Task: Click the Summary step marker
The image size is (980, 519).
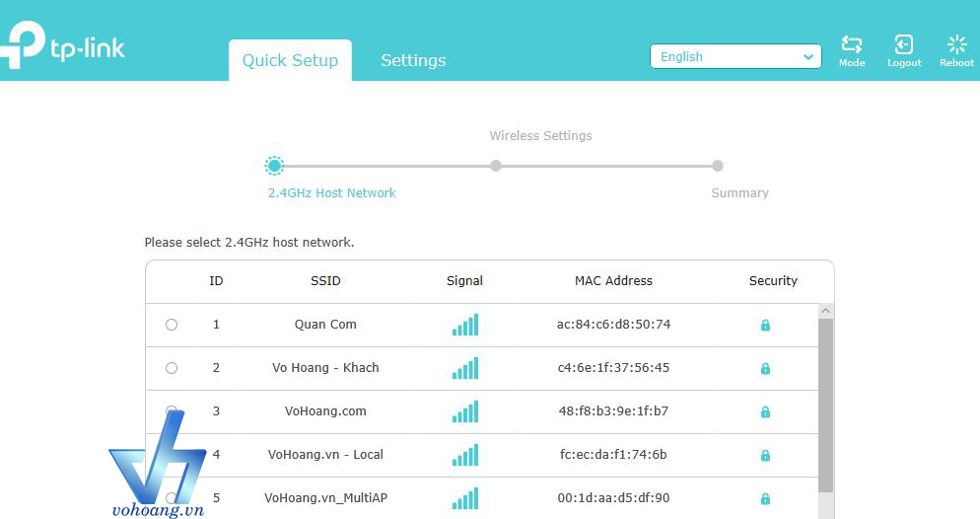Action: [x=718, y=166]
